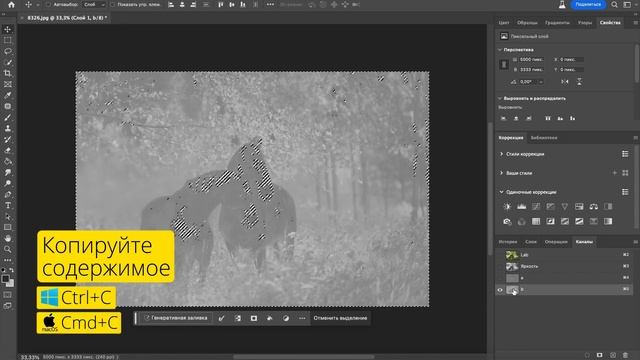
Task: Select the Lasso tool
Action: (7, 51)
